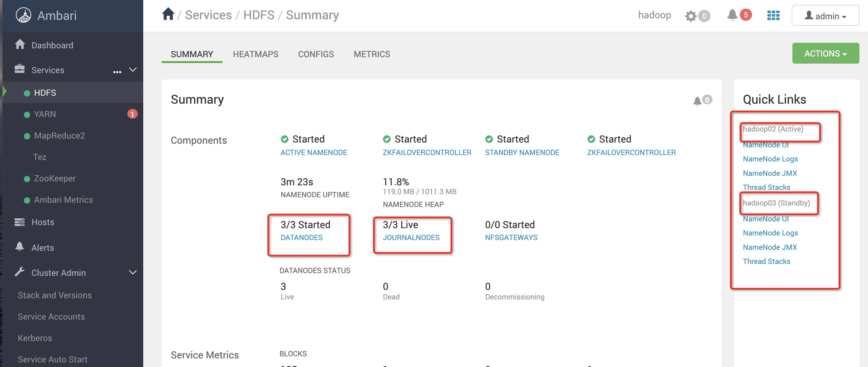Click the JOURNALNODES link

(x=411, y=237)
